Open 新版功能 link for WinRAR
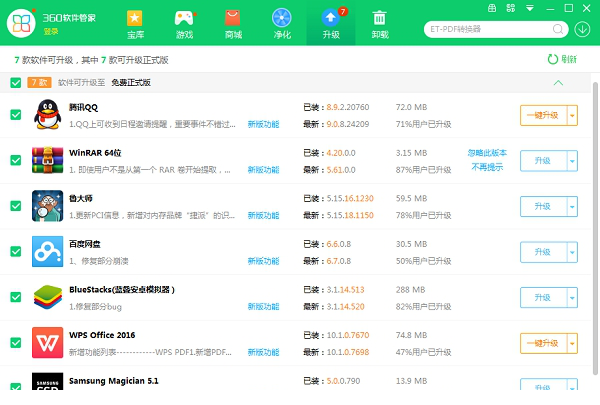This screenshot has width=600, height=405. coord(263,170)
